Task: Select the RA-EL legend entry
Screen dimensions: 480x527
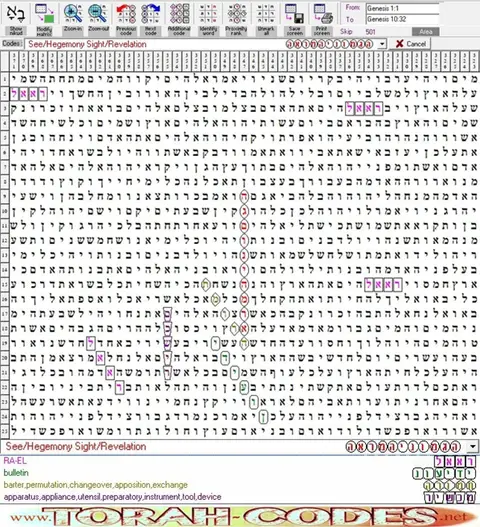Action: [15, 461]
